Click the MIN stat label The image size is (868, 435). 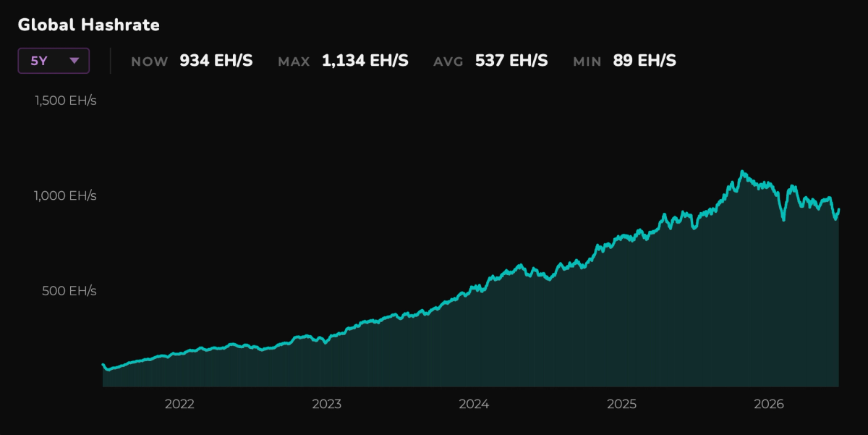point(587,62)
